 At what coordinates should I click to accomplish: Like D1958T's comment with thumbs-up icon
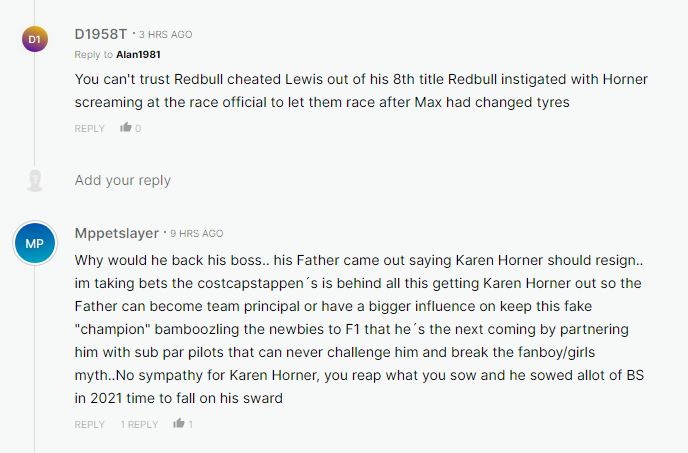(x=126, y=128)
